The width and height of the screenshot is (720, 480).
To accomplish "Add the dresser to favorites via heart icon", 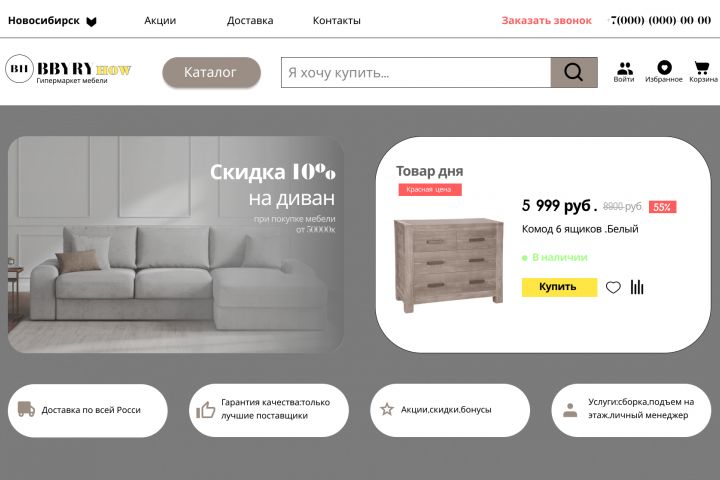I will click(x=613, y=288).
